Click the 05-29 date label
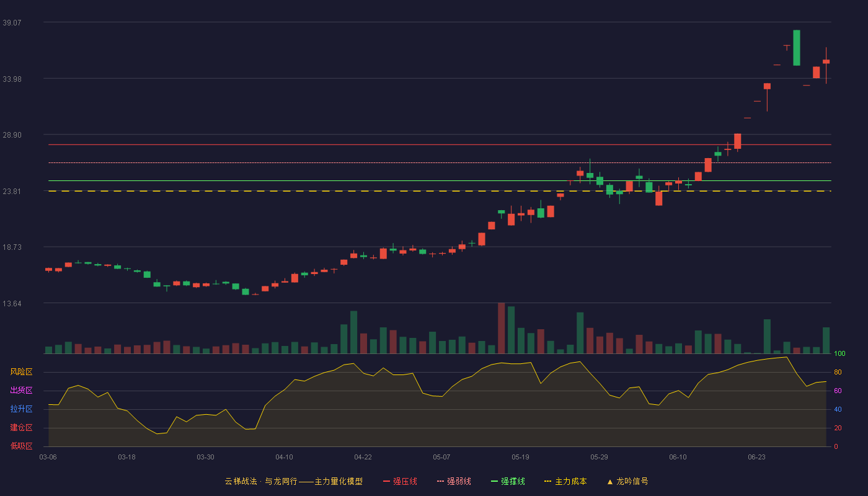 click(x=599, y=457)
